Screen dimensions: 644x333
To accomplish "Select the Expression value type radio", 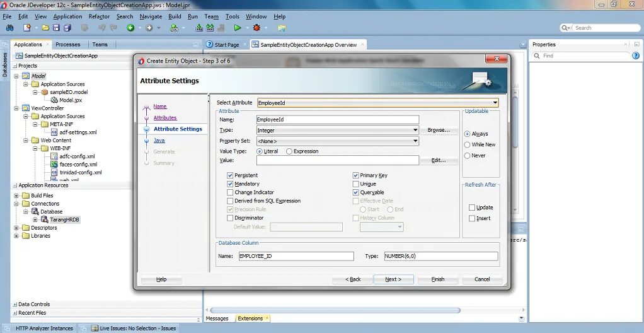I will 289,151.
